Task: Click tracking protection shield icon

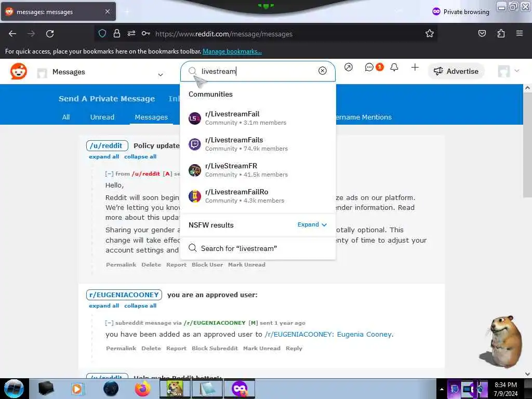Action: coord(102,33)
